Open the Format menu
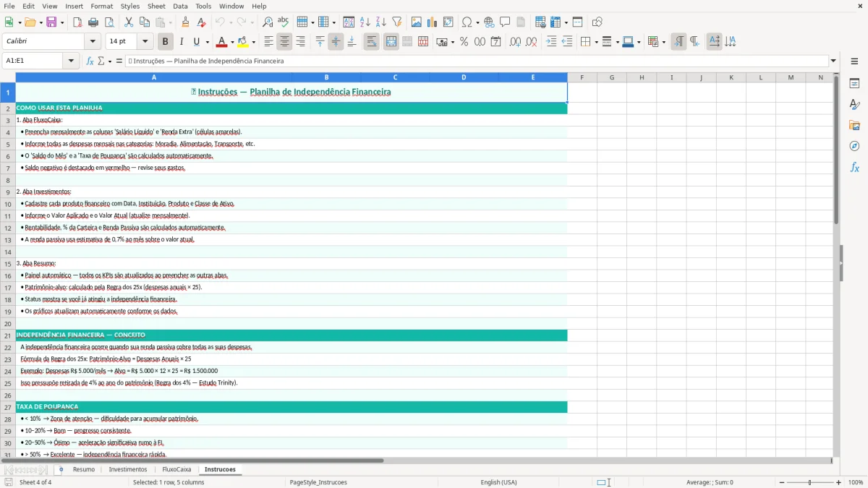This screenshot has width=868, height=488. coord(101,6)
